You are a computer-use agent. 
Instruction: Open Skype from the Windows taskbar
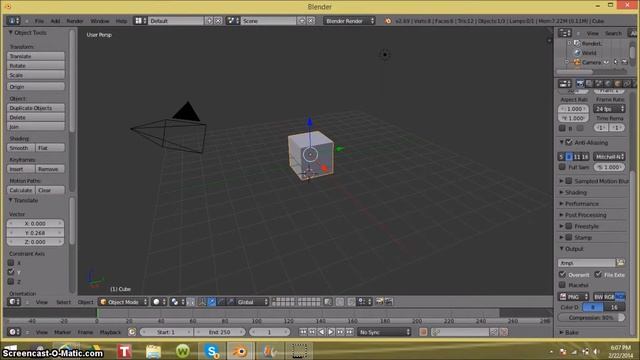(212, 351)
